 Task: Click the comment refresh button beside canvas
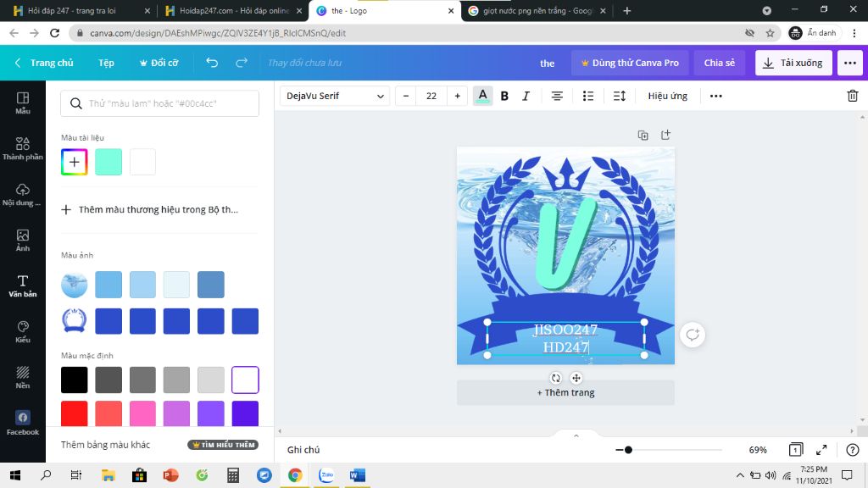pos(693,335)
